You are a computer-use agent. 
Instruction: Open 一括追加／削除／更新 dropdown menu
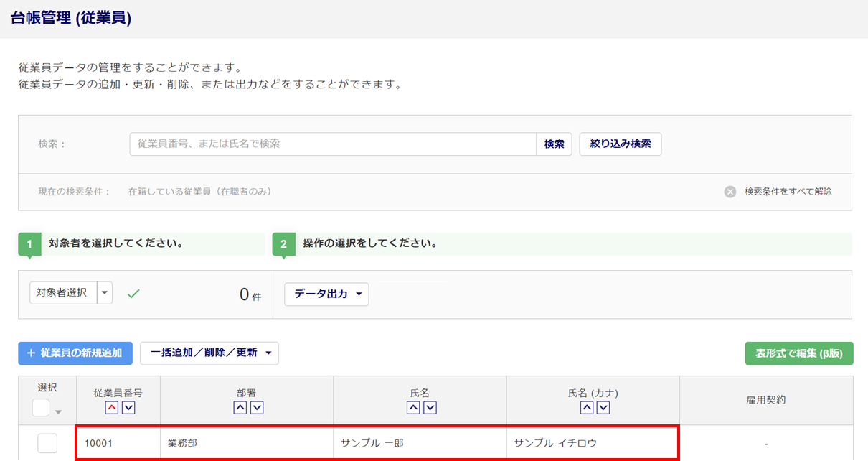(209, 353)
